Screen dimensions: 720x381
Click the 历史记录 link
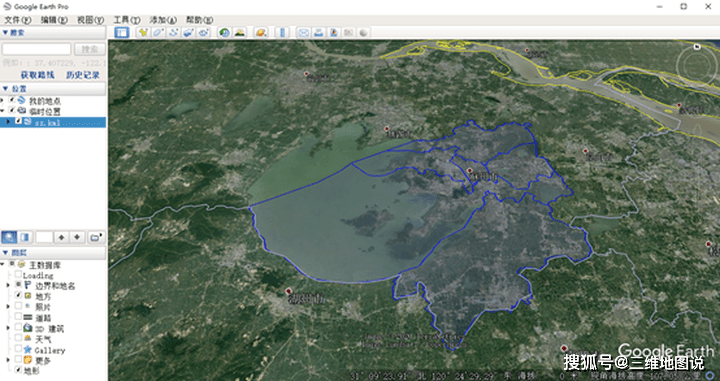coord(83,75)
